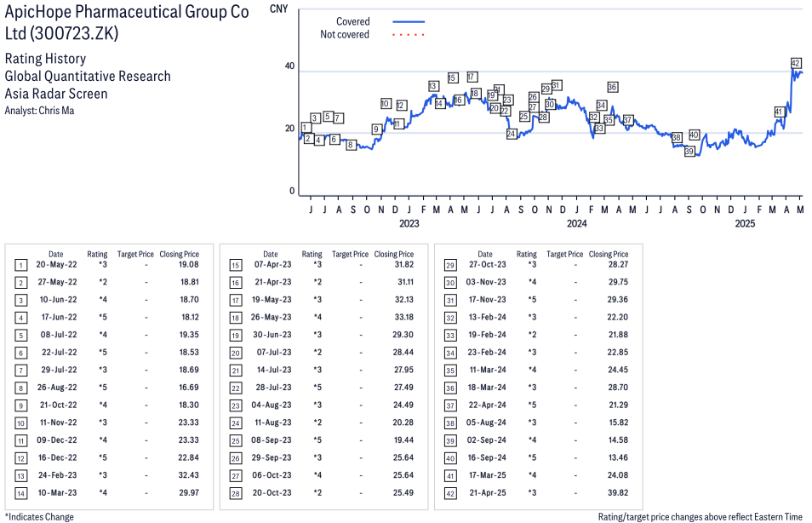Image resolution: width=812 pixels, height=523 pixels.
Task: Click the 2025 year label on the axis
Action: (x=745, y=223)
